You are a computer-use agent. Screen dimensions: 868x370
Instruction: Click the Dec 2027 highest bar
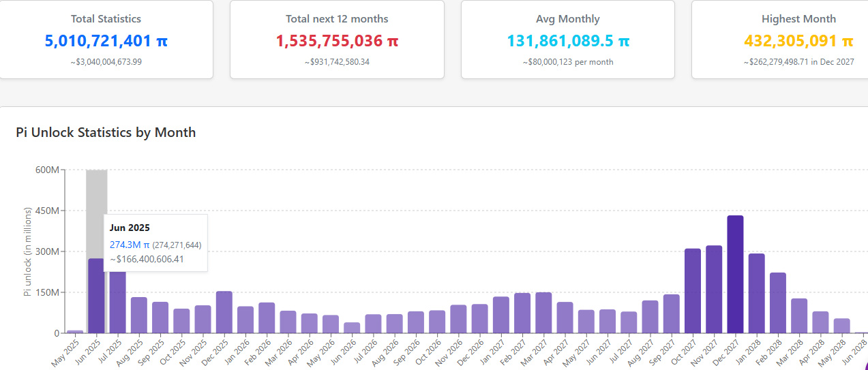pyautogui.click(x=735, y=275)
